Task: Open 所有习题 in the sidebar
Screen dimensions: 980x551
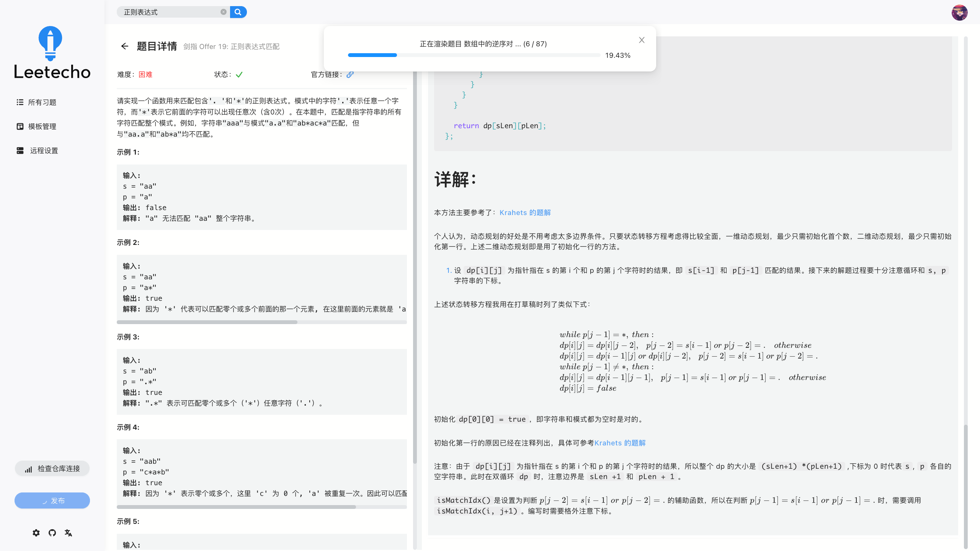Action: coord(42,102)
